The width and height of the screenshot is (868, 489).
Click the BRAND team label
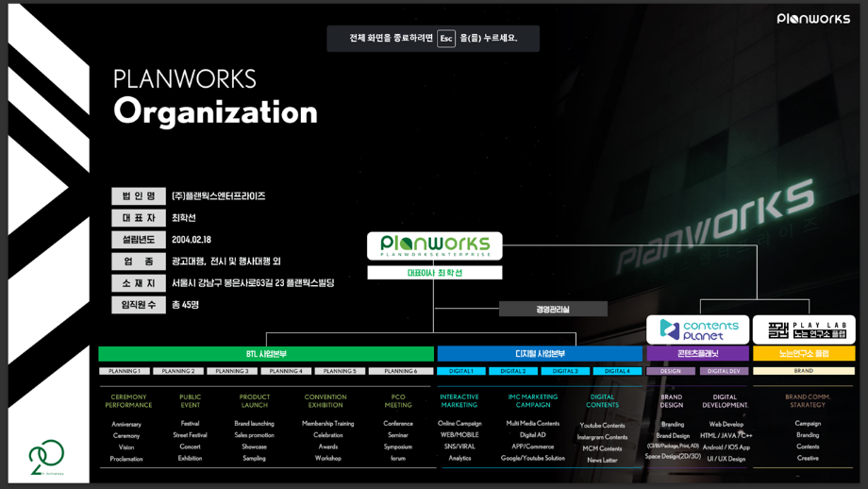(804, 371)
